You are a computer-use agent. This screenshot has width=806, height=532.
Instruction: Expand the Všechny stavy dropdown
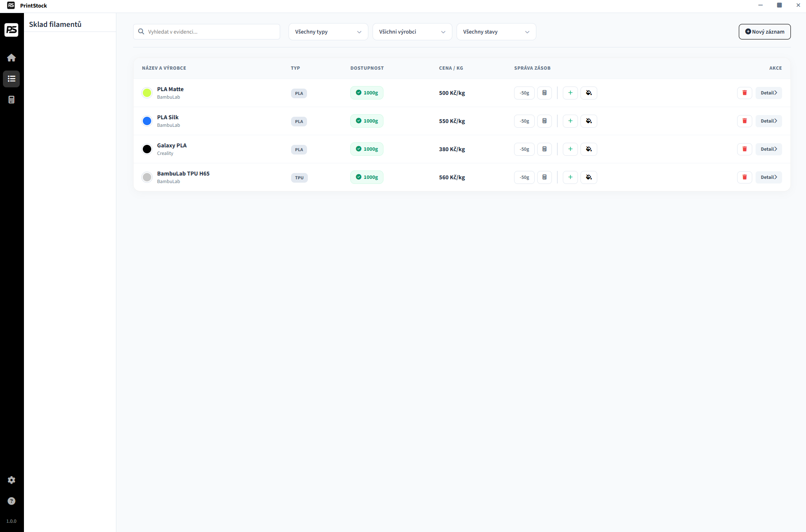496,32
